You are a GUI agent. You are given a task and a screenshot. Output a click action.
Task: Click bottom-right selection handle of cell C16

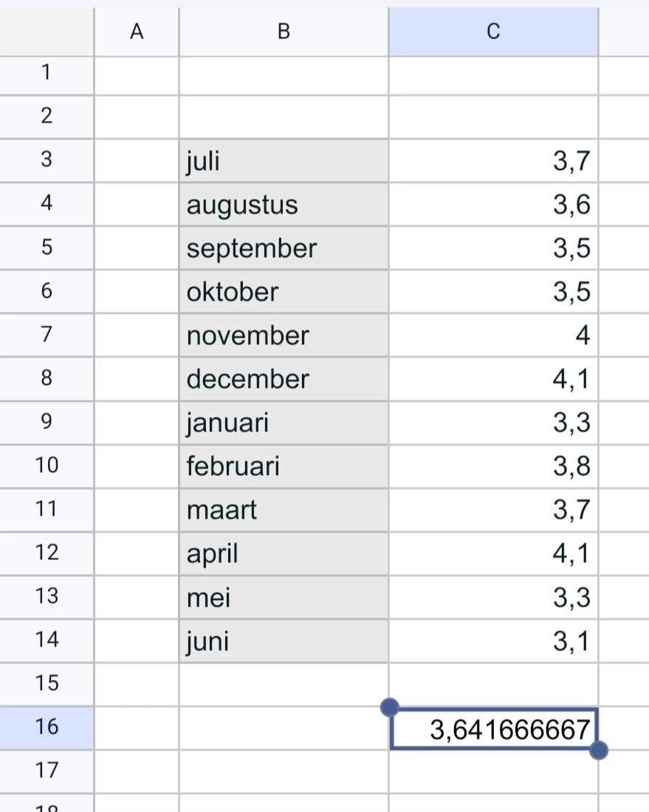598,749
